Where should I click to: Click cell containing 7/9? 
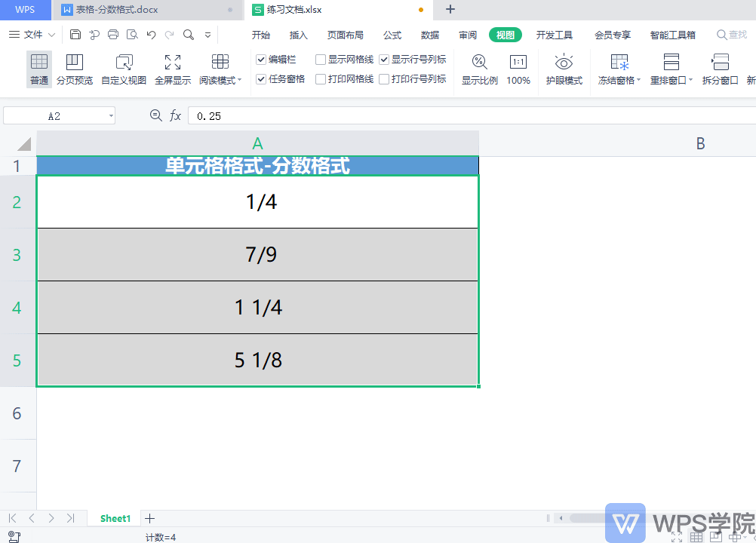pyautogui.click(x=257, y=254)
